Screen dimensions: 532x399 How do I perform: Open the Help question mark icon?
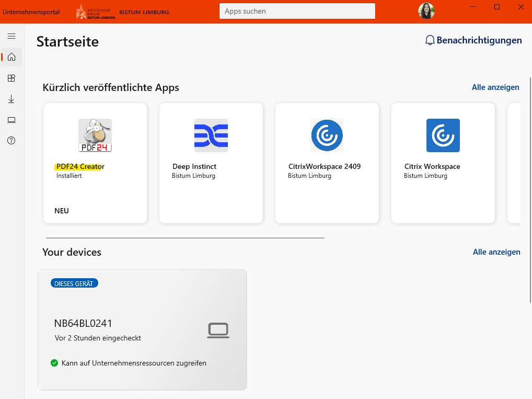(11, 140)
